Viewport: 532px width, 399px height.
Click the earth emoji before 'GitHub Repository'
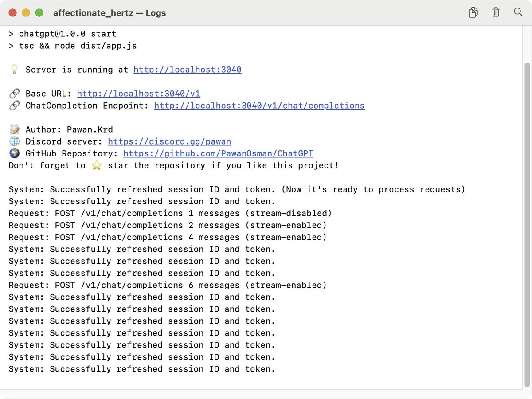[14, 153]
